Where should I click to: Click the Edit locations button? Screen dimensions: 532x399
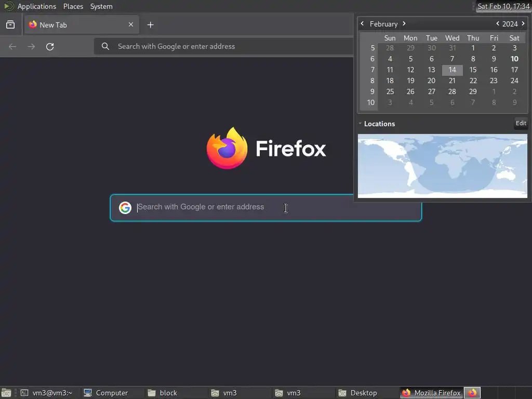point(521,123)
